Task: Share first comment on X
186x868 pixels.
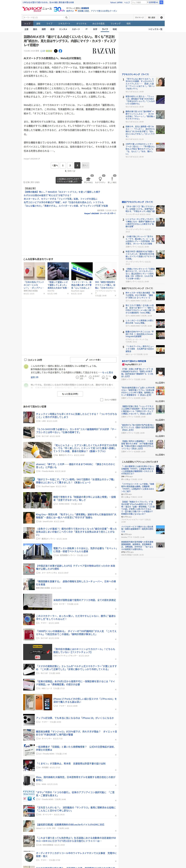Action: click(114, 377)
